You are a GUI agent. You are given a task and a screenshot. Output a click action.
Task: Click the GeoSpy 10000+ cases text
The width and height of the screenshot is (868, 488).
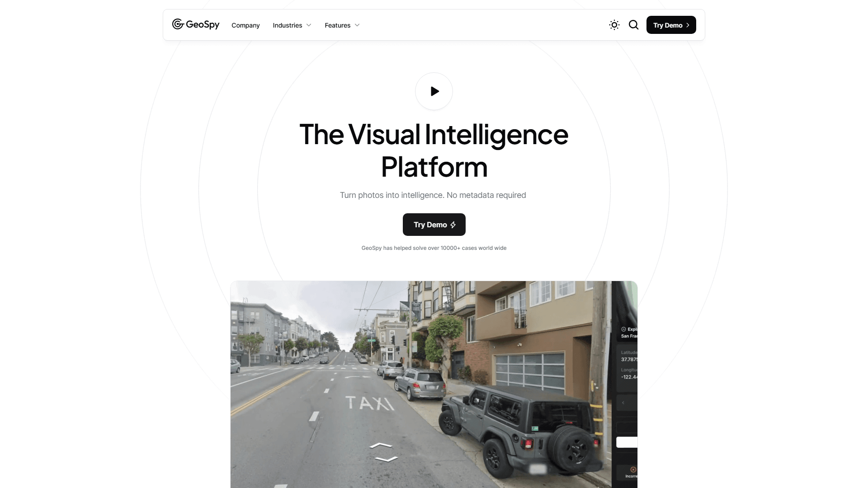tap(434, 248)
